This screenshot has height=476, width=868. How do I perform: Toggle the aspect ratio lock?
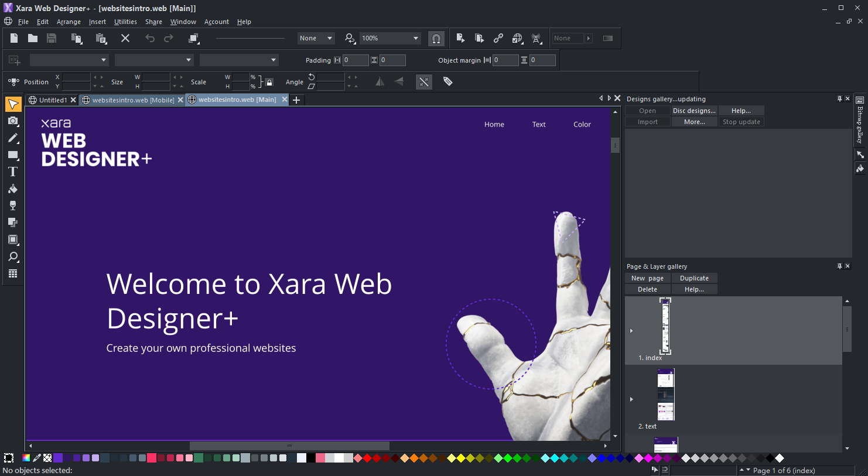(269, 82)
